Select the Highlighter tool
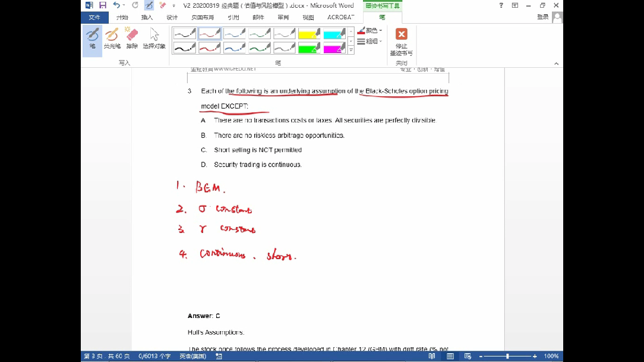The height and width of the screenshot is (362, 644). click(112, 39)
